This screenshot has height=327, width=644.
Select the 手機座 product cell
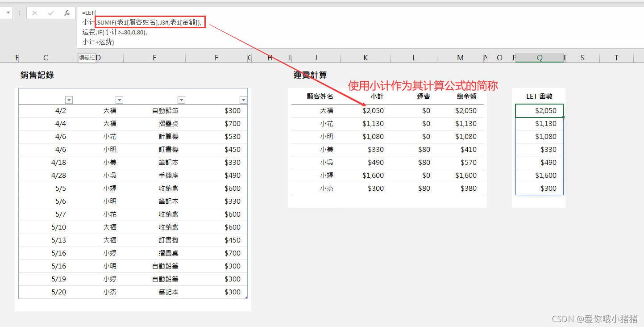[x=154, y=176]
